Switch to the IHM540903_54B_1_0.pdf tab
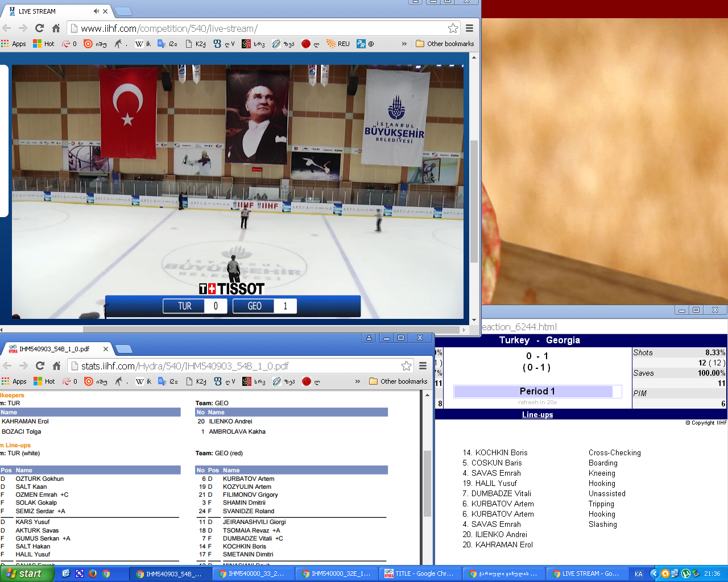This screenshot has height=582, width=728. pos(54,349)
